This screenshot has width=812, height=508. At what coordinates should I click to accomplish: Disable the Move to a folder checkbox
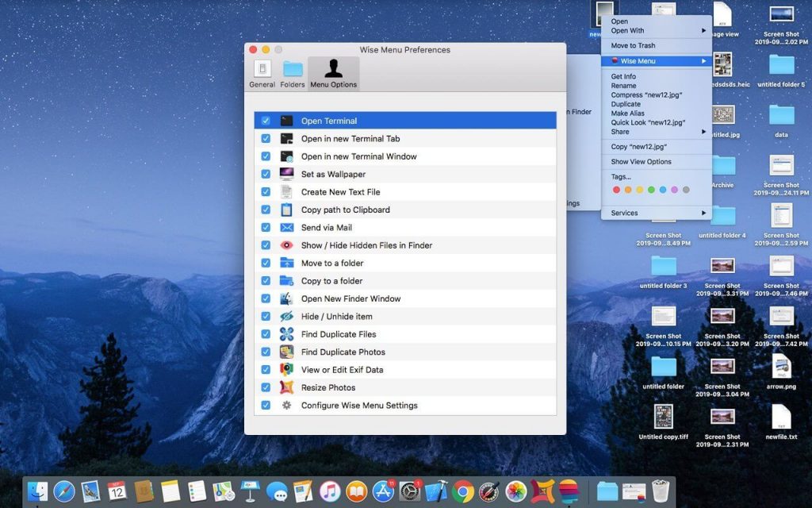point(266,264)
